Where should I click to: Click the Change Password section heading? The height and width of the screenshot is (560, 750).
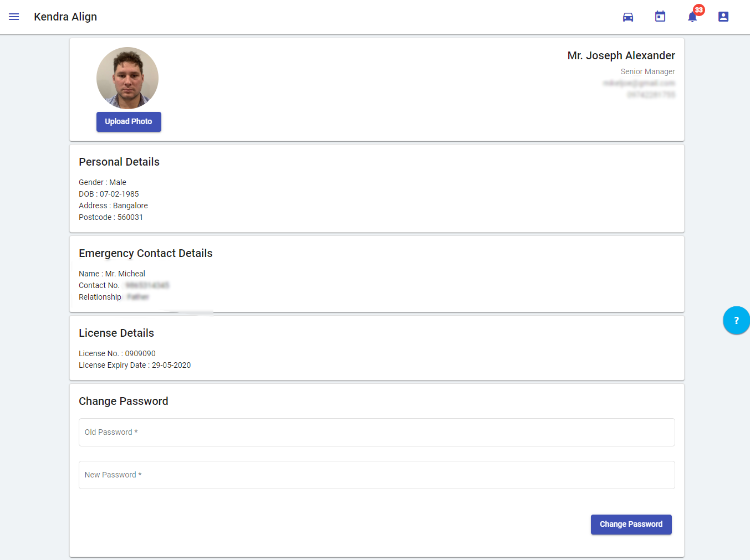(x=124, y=401)
